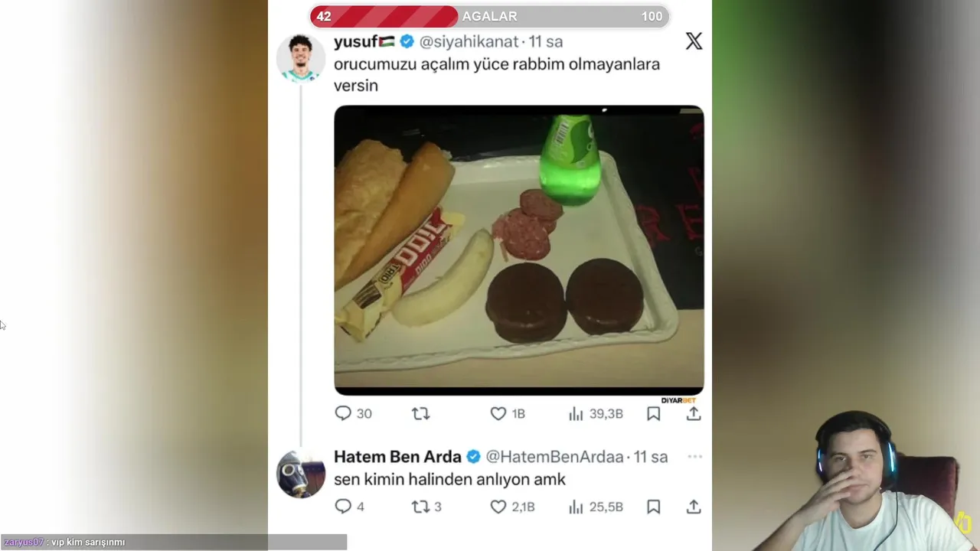Screen dimensions: 980x551
Task: Reply to Hatem Ben Arda's comment
Action: coord(350,507)
